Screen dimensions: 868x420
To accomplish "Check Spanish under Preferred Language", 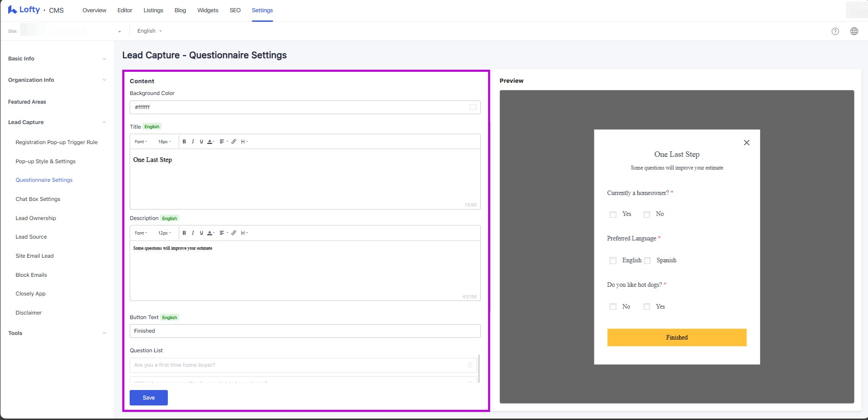I will pyautogui.click(x=647, y=261).
